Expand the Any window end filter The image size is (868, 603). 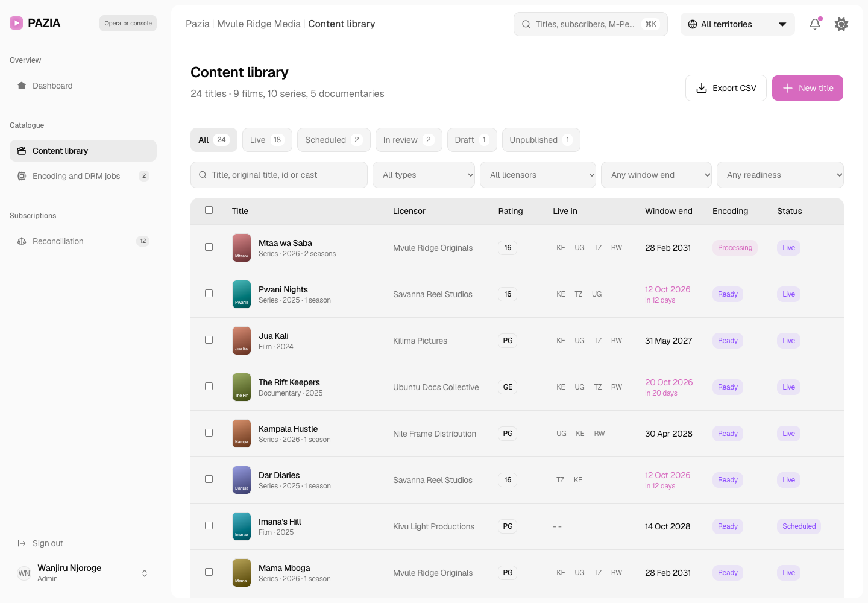tap(656, 175)
